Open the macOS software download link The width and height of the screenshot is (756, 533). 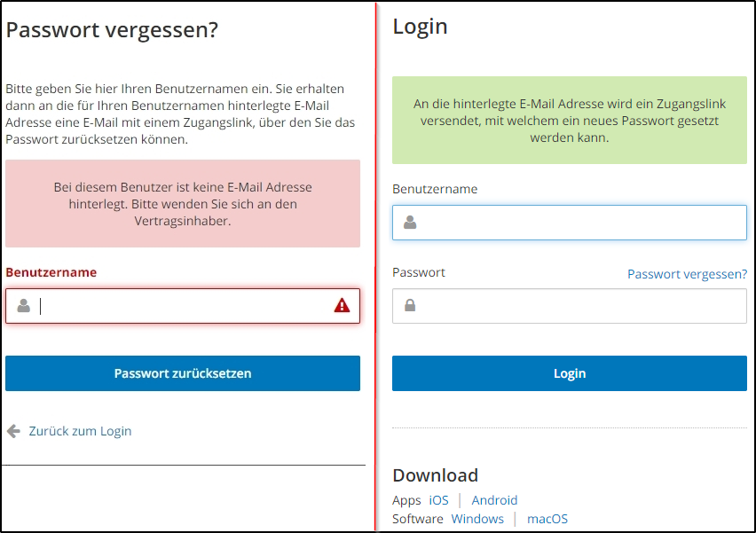click(x=547, y=518)
